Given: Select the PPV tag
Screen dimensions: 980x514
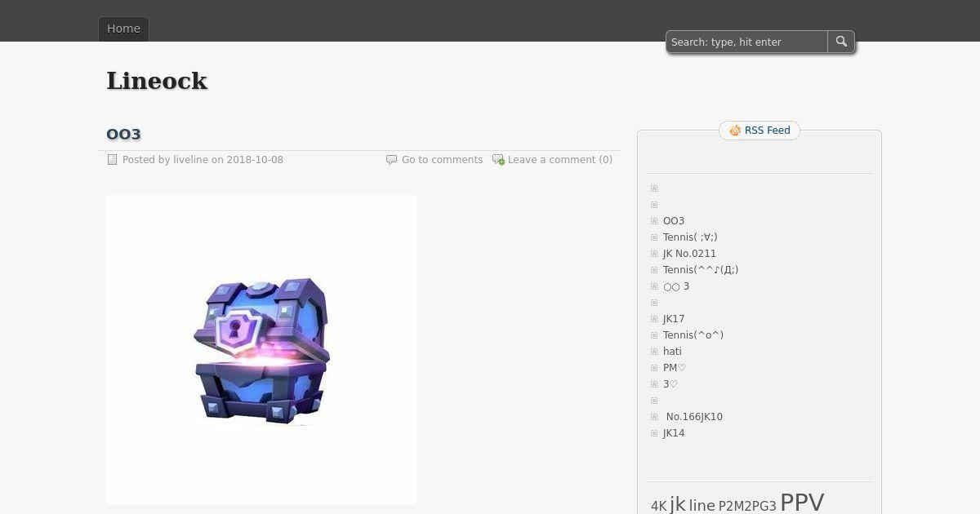Looking at the screenshot, I should [x=802, y=502].
